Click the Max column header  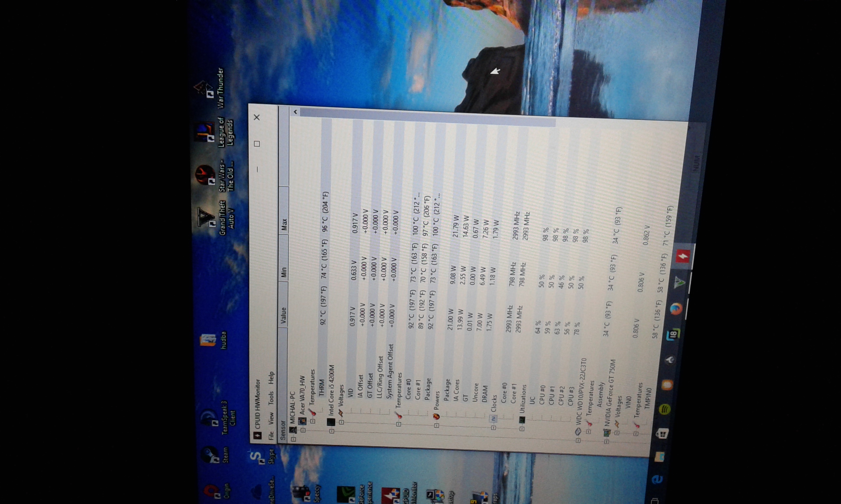284,224
